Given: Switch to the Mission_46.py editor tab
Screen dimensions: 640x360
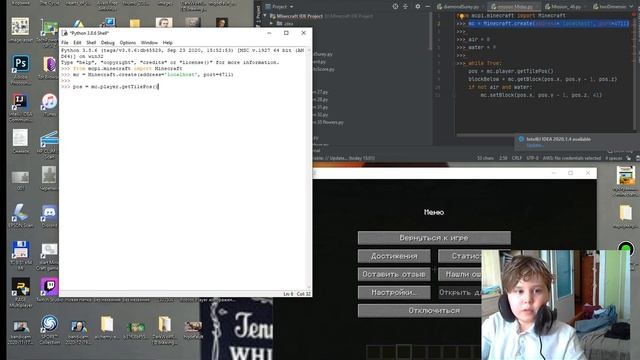Looking at the screenshot, I should (x=564, y=7).
